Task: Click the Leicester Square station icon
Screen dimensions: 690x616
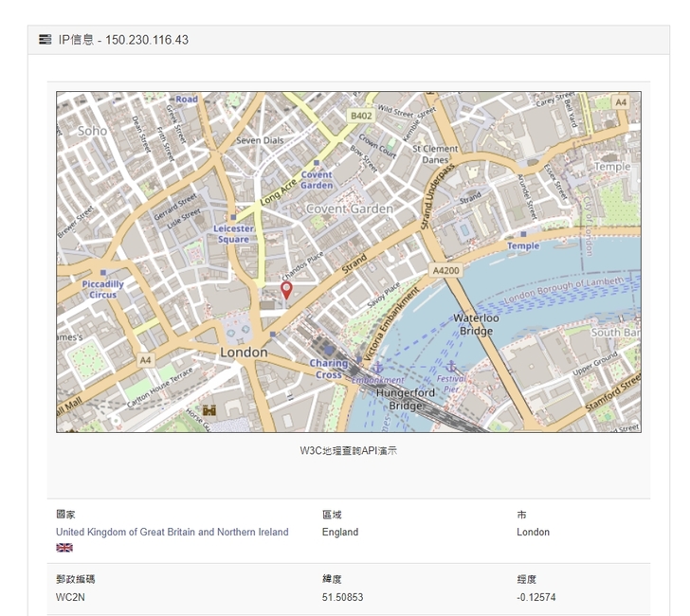Action: pos(233,217)
